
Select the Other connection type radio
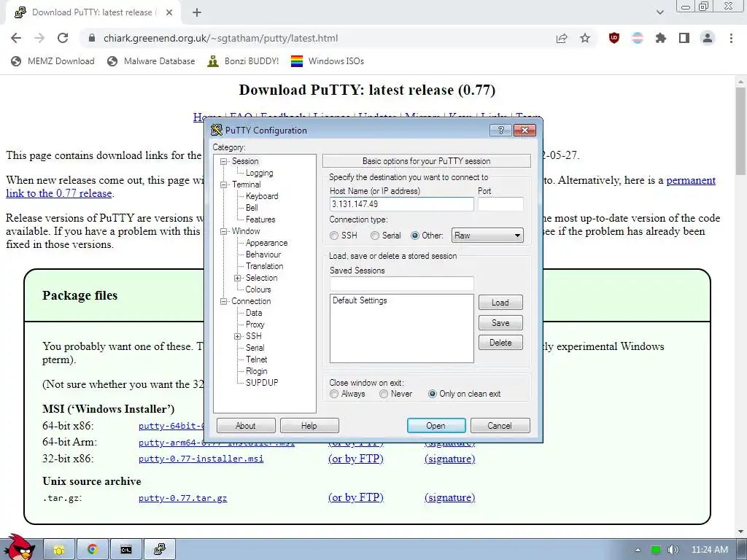coord(415,236)
